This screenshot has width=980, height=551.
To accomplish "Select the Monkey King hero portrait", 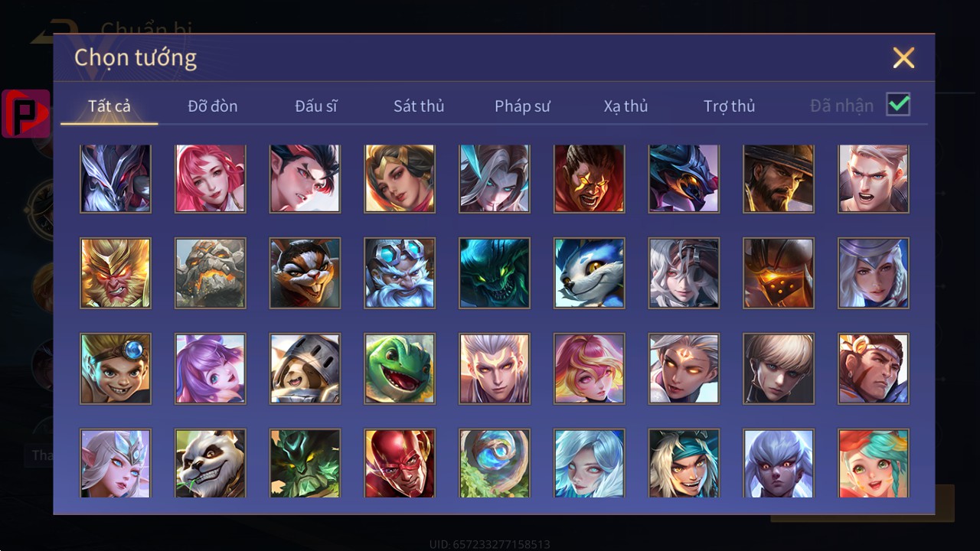I will point(116,273).
